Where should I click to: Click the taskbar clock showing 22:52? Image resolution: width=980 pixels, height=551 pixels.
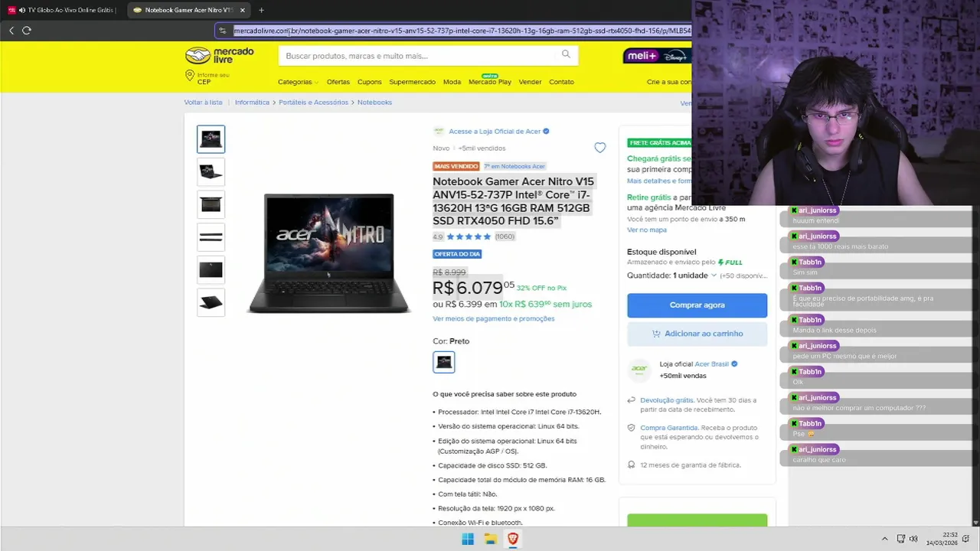(x=942, y=539)
